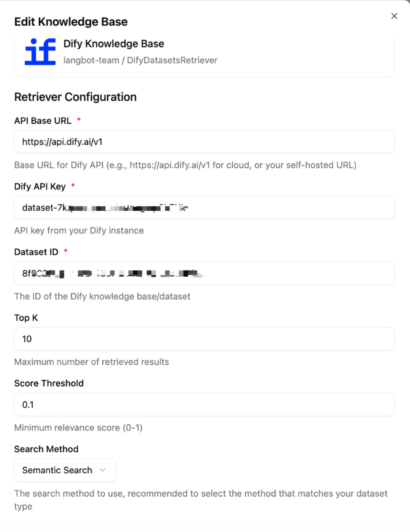410x532 pixels.
Task: Click the Edit Knowledge Base dialog title
Action: (x=71, y=22)
